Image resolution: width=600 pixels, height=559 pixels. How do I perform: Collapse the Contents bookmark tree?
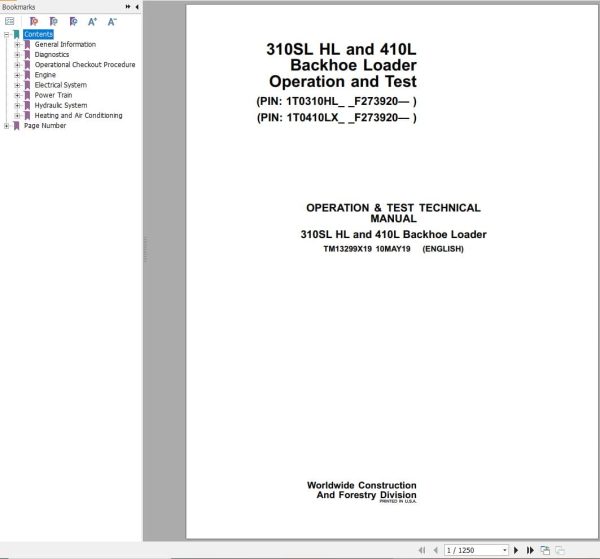(x=7, y=34)
